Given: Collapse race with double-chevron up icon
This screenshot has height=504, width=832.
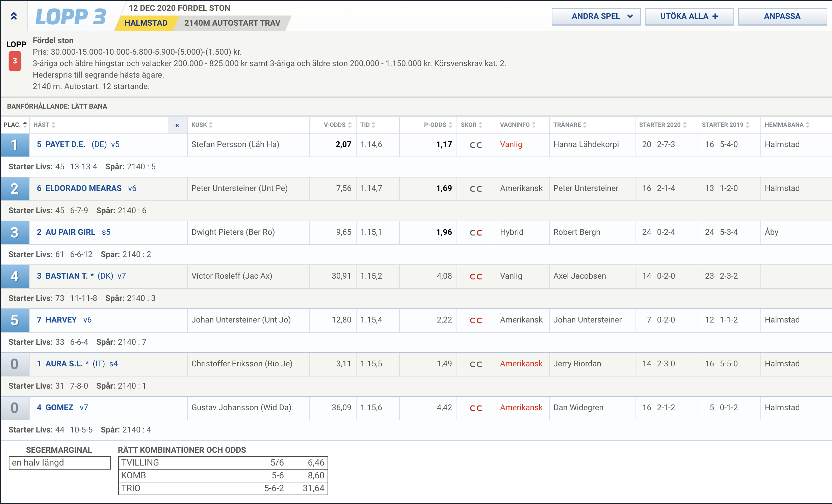Looking at the screenshot, I should click(14, 16).
